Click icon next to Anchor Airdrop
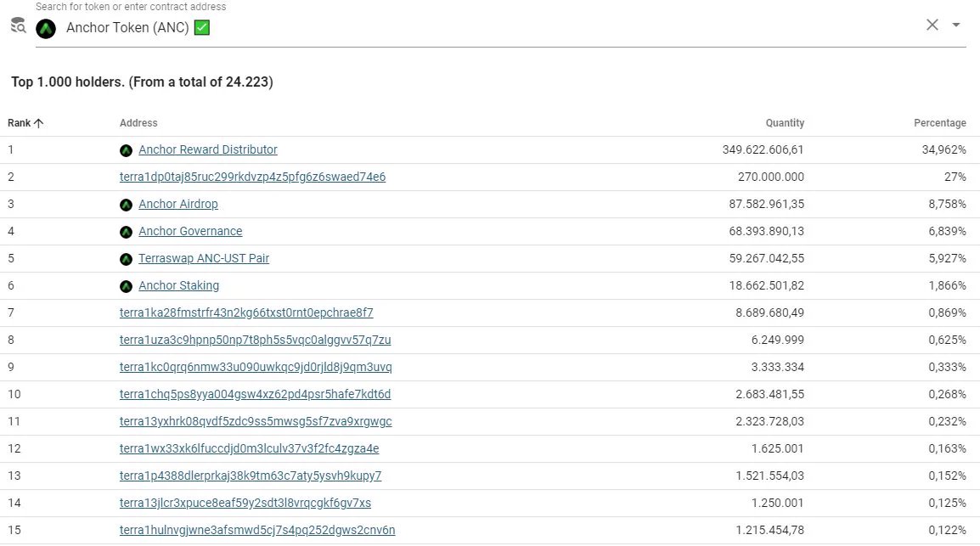The image size is (980, 546). [126, 205]
